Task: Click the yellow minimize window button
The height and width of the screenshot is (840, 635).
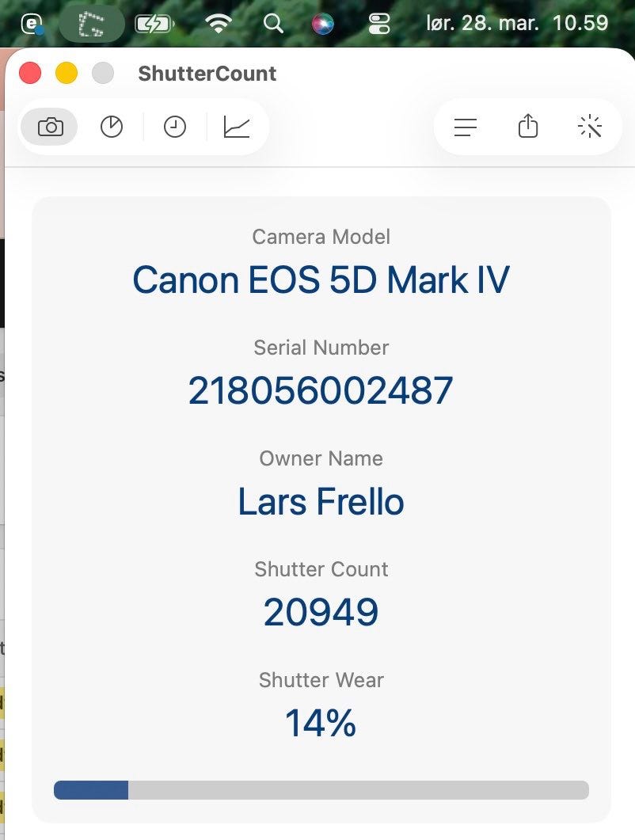Action: pos(67,74)
